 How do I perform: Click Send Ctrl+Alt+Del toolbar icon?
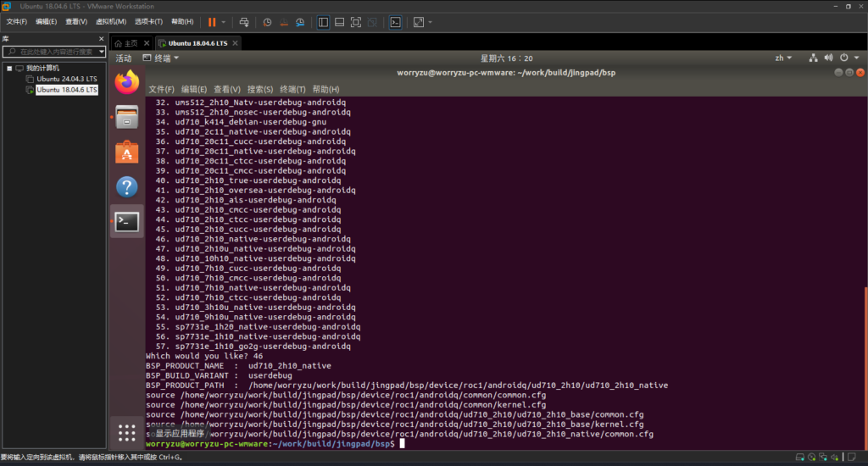coord(244,22)
